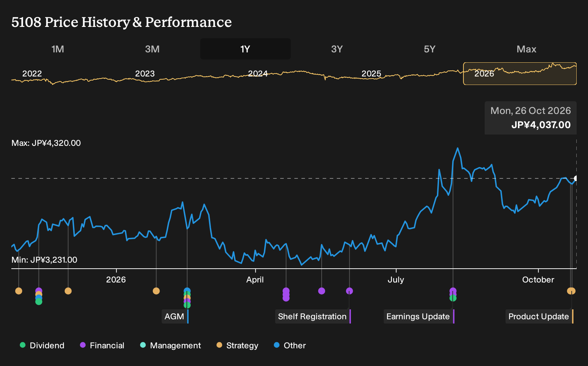Select the 1M time range tab

[58, 49]
